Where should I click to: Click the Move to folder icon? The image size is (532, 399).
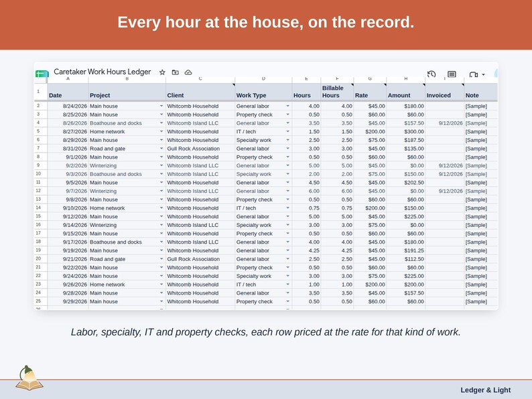[175, 72]
